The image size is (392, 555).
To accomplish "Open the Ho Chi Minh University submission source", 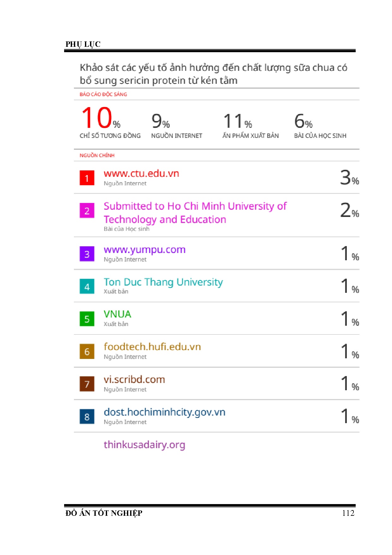I will [x=195, y=213].
